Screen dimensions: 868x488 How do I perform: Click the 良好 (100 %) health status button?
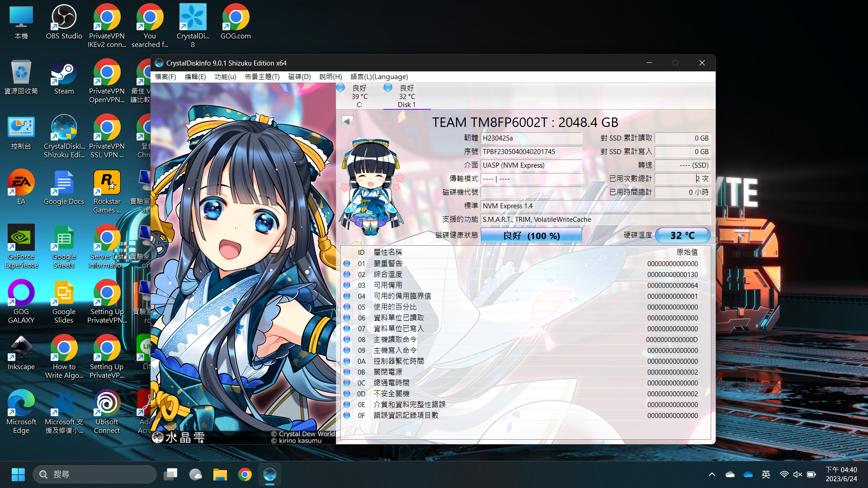pyautogui.click(x=531, y=235)
